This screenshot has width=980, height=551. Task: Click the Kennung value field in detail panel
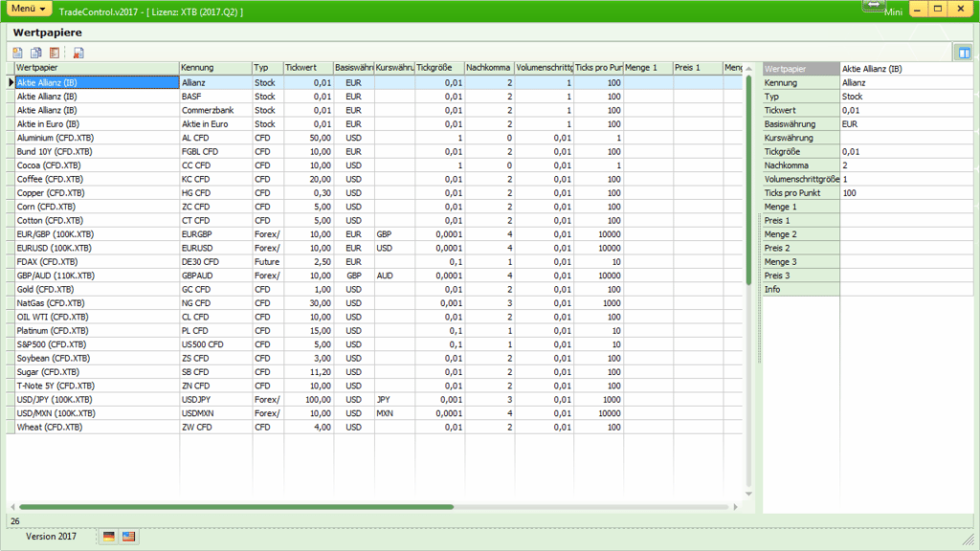(906, 82)
